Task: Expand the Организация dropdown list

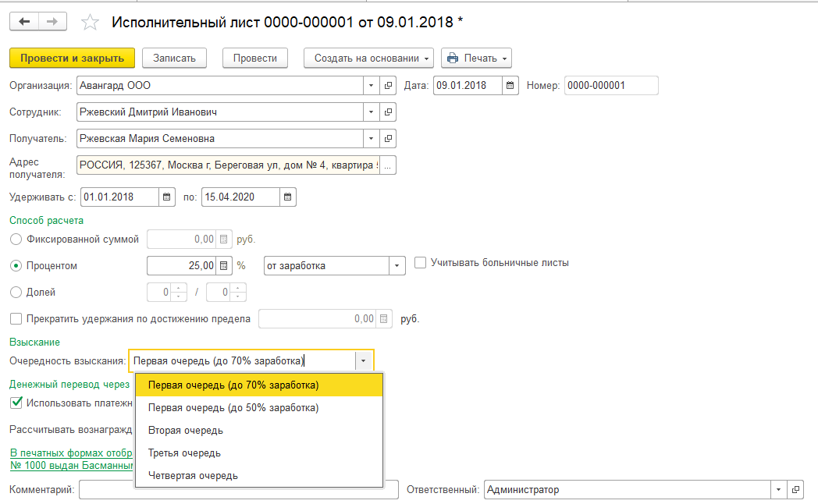Action: 371,86
